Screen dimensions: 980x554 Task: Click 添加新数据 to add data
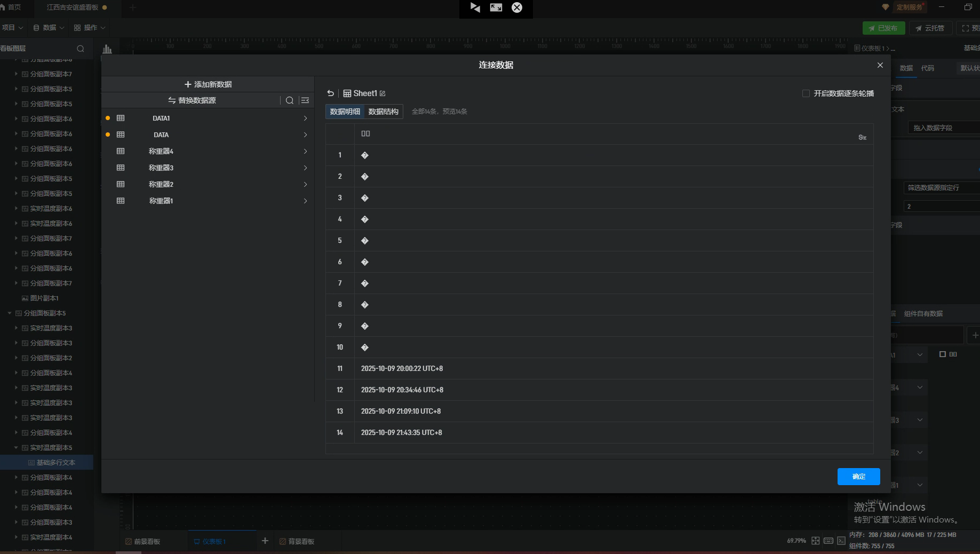208,84
